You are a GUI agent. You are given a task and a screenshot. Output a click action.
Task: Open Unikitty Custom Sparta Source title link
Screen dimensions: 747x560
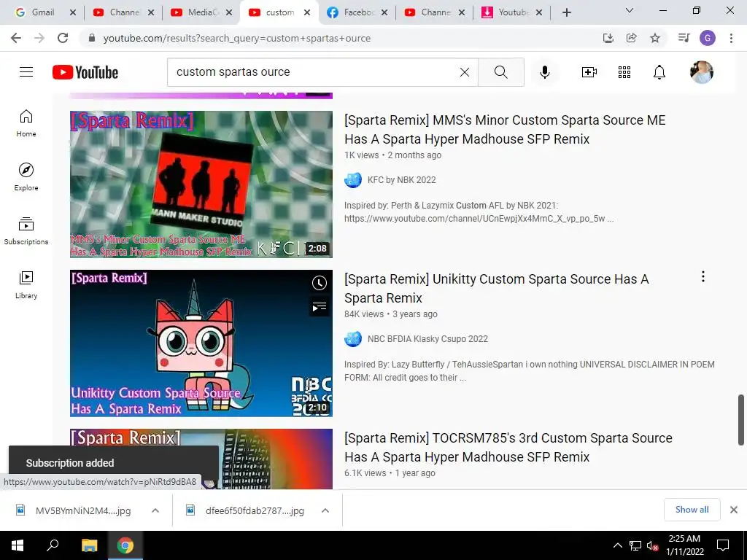pyautogui.click(x=496, y=289)
